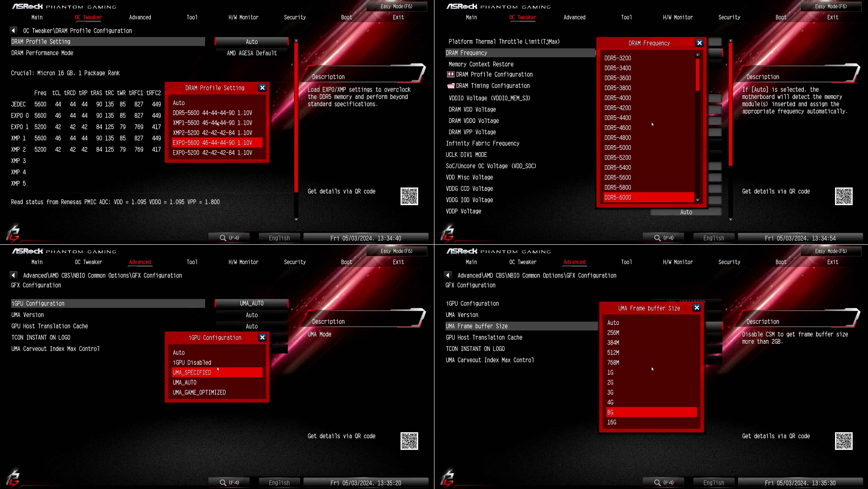868x489 pixels.
Task: Click back arrow beside OC Tweaker\DRAM Profile Configuration
Action: pyautogui.click(x=13, y=30)
